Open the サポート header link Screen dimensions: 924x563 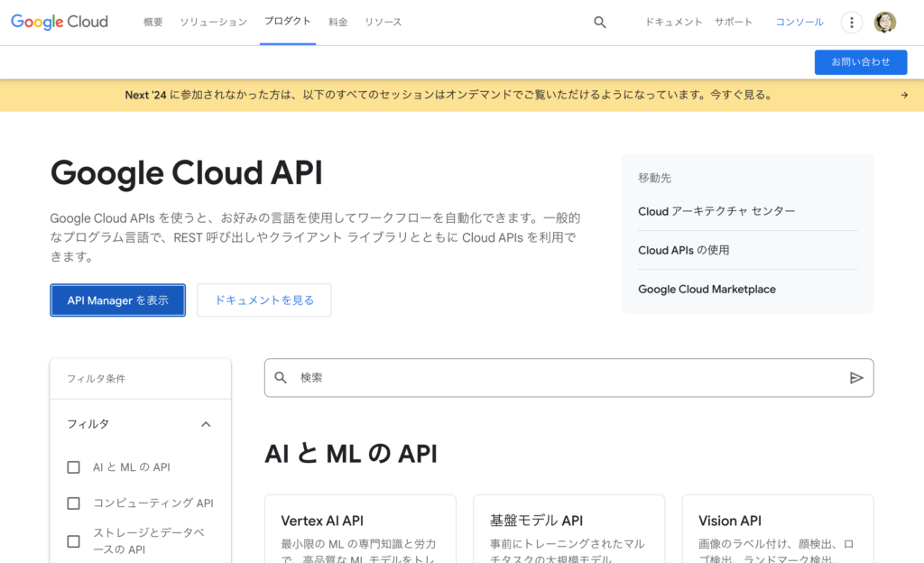pyautogui.click(x=734, y=23)
